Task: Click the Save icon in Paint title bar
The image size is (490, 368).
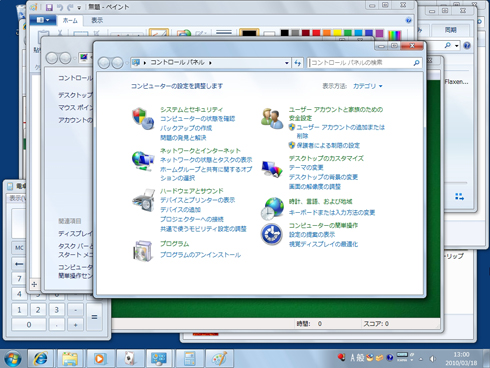Action: pos(49,7)
